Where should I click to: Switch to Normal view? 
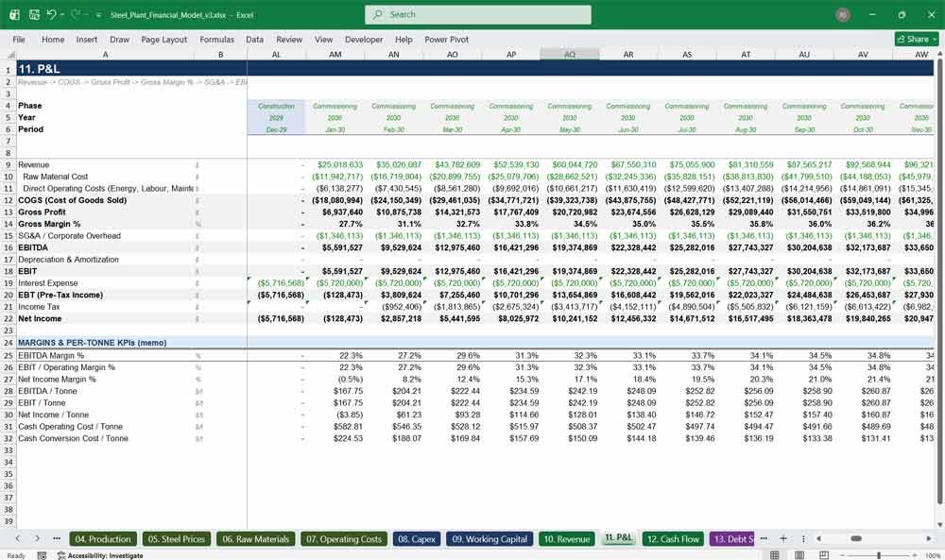point(775,554)
